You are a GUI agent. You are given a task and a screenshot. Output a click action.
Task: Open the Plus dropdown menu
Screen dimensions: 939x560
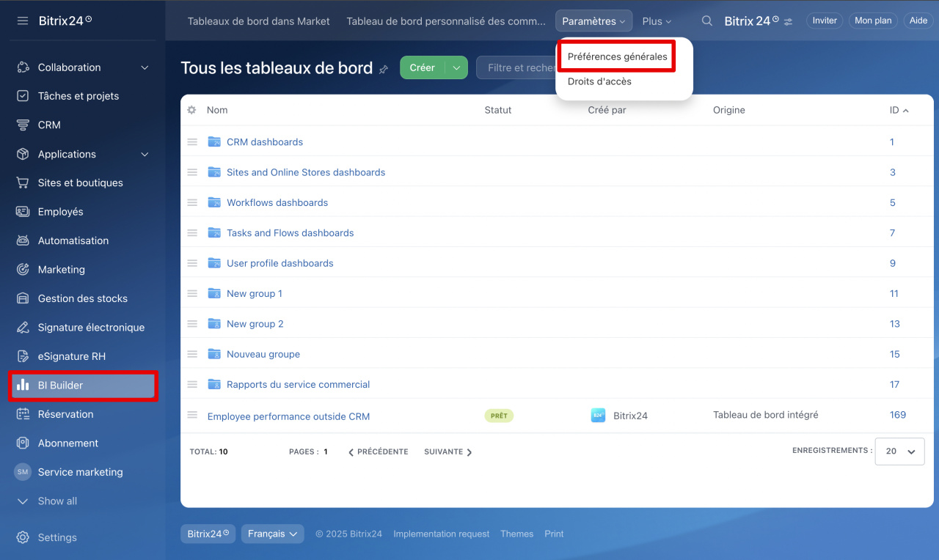click(x=657, y=21)
